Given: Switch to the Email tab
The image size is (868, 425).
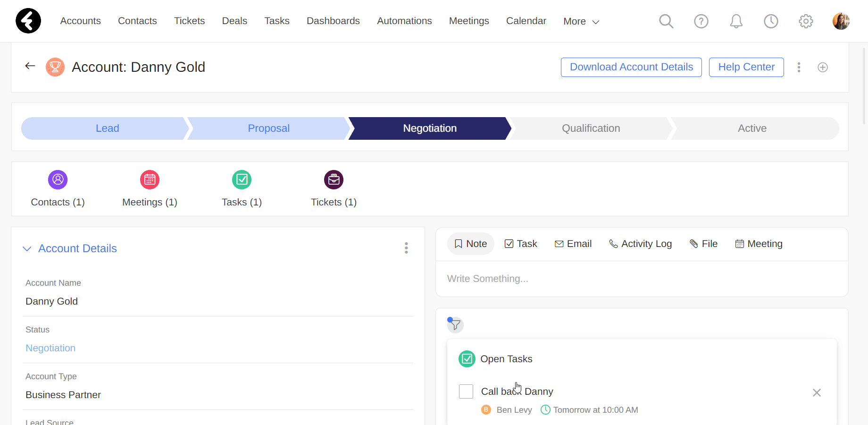Looking at the screenshot, I should pyautogui.click(x=573, y=244).
